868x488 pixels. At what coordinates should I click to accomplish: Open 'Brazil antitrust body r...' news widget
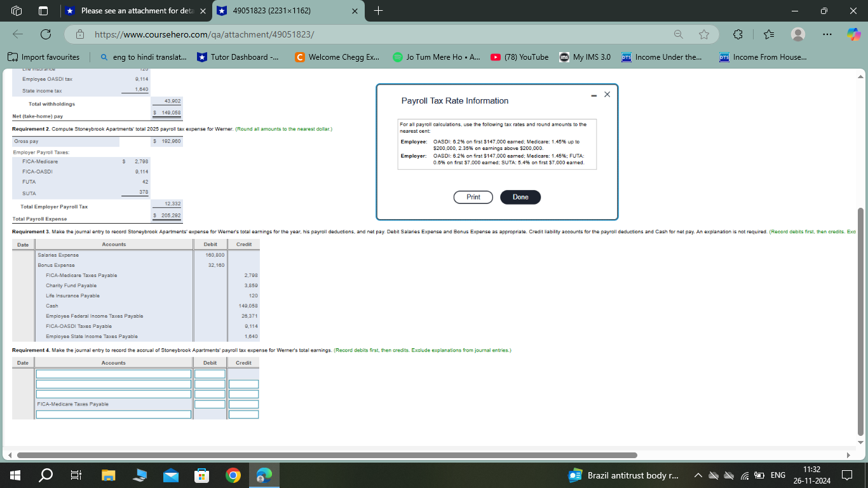[x=623, y=475]
